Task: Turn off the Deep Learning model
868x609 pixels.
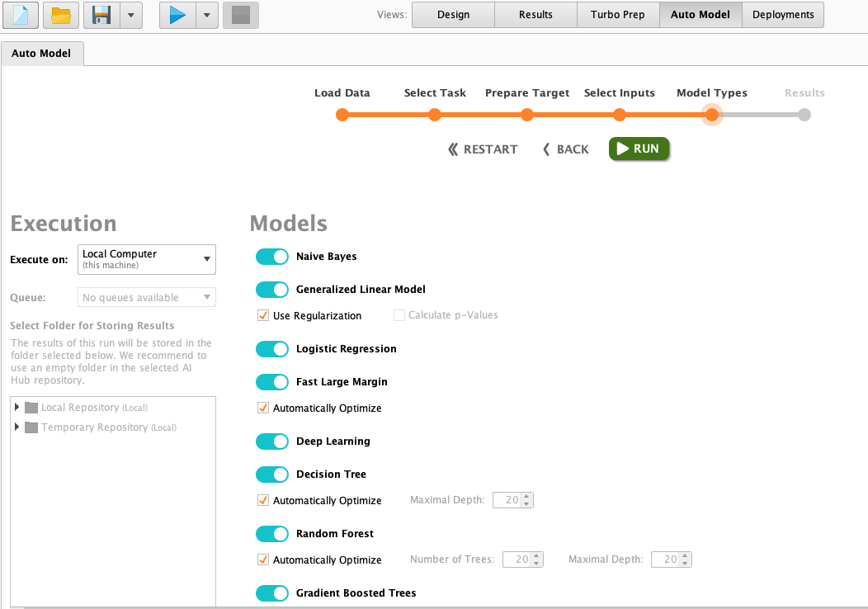Action: tap(271, 441)
